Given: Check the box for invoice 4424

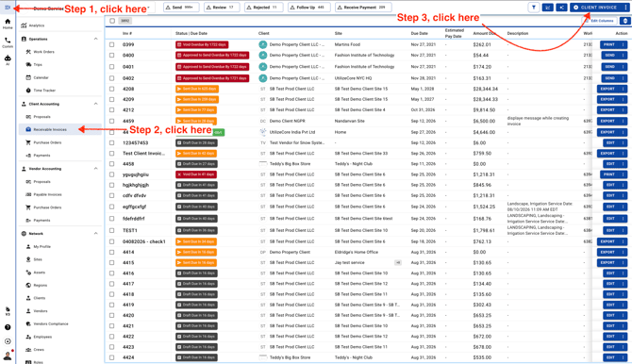Looking at the screenshot, I should click(111, 357).
